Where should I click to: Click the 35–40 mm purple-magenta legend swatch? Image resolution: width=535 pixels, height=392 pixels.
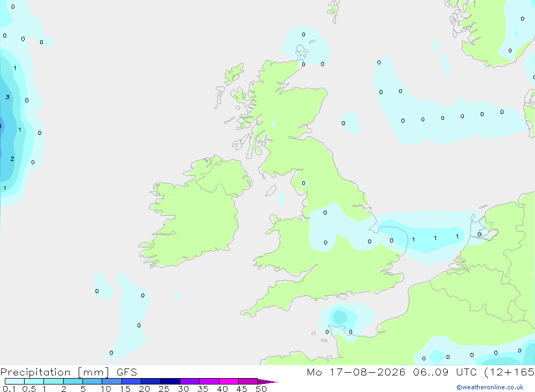coord(209,381)
